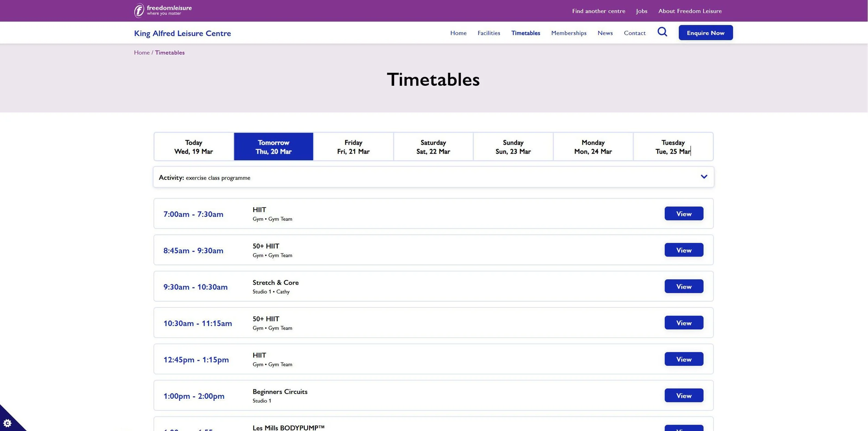Switch to Friday, 21 Mar tab
Image resolution: width=868 pixels, height=431 pixels.
point(353,147)
